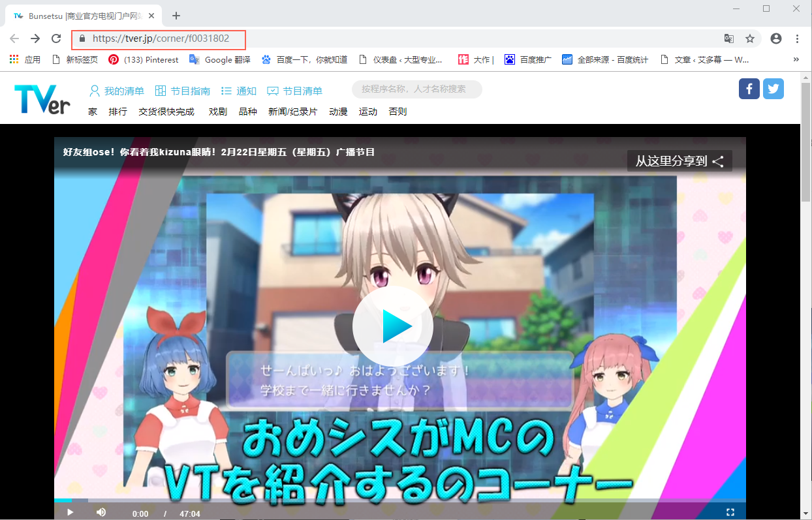The height and width of the screenshot is (520, 812).
Task: Open the Google 翻译 bookmark
Action: click(x=220, y=59)
